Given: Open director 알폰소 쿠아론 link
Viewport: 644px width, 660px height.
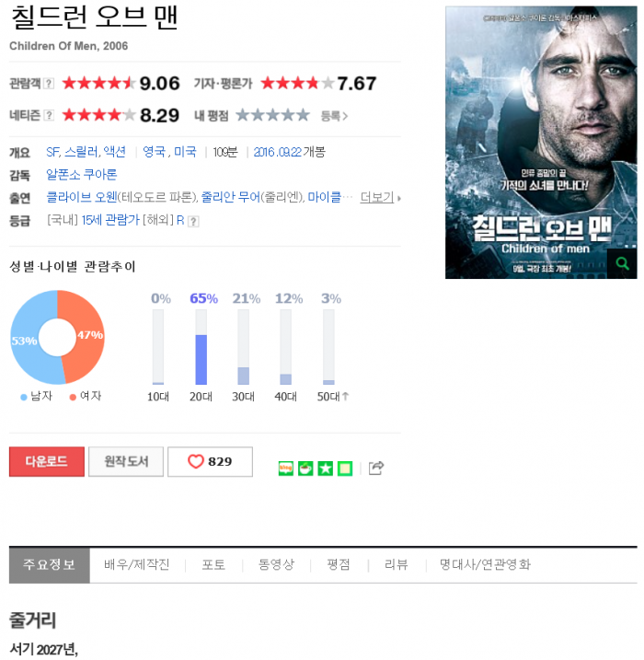Looking at the screenshot, I should pos(81,175).
